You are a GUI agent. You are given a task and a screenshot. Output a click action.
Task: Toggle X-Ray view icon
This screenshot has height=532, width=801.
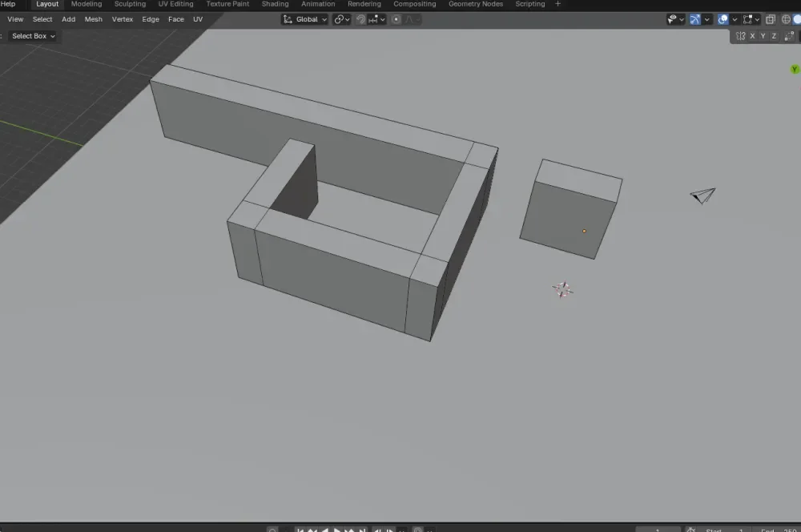(771, 19)
